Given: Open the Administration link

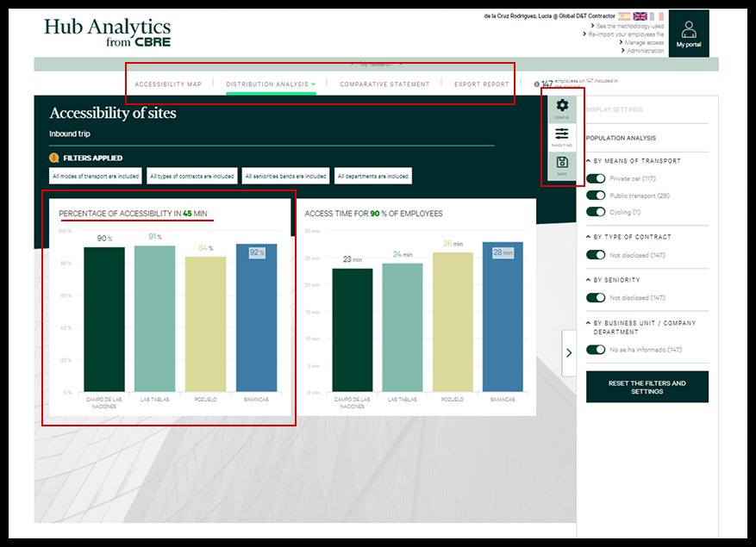Looking at the screenshot, I should pos(645,51).
